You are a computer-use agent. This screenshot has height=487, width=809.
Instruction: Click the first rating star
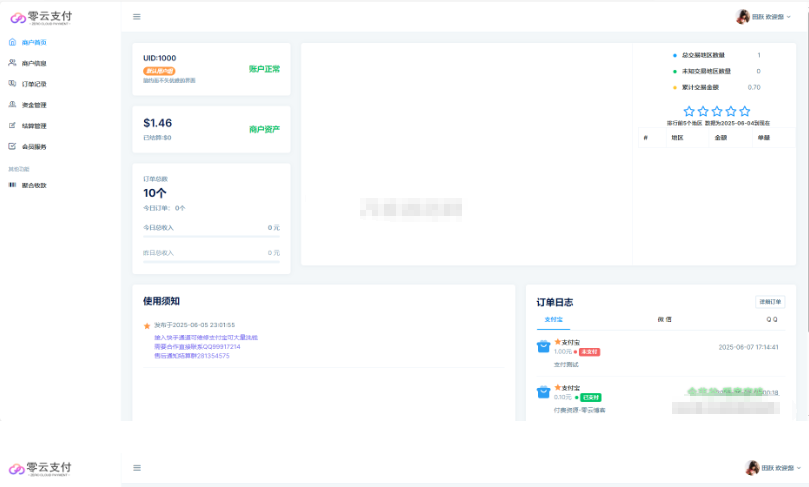click(x=689, y=111)
